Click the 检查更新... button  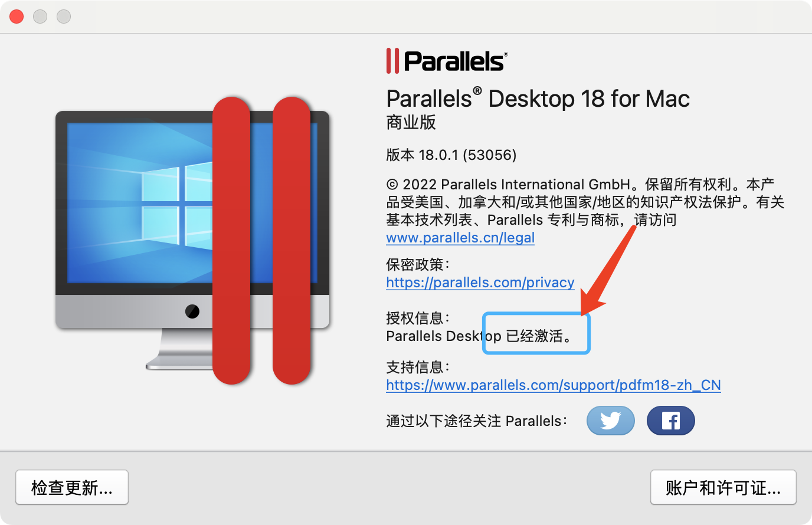pos(72,487)
